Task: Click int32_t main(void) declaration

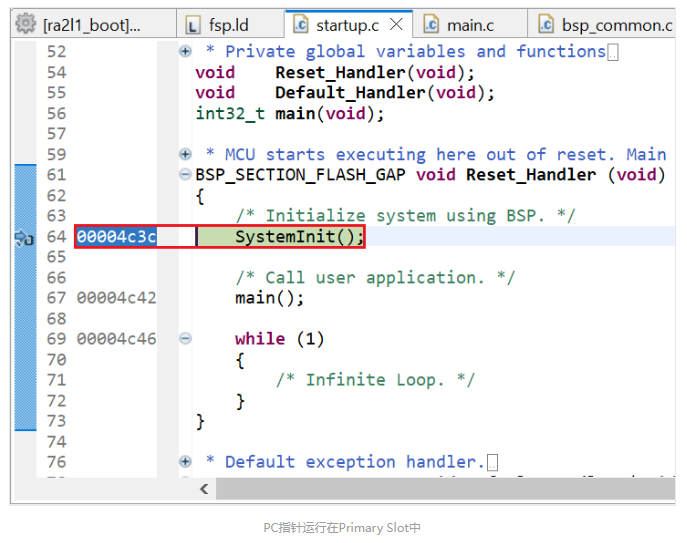Action: [290, 114]
